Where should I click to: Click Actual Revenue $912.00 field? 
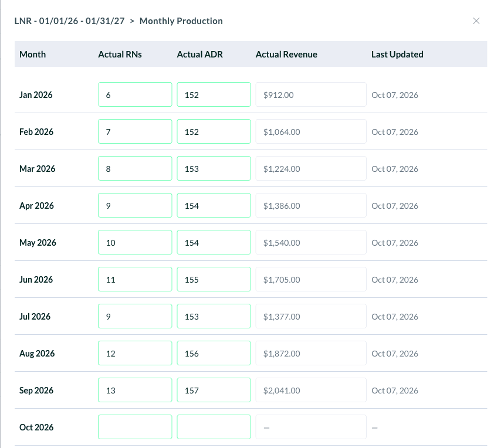point(311,94)
